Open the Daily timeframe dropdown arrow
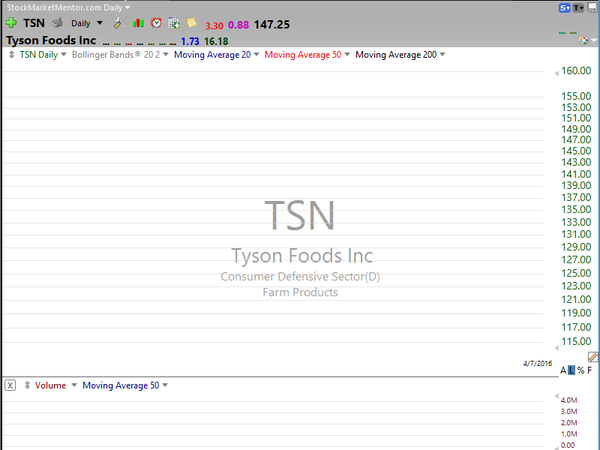The image size is (600, 450). [x=100, y=23]
